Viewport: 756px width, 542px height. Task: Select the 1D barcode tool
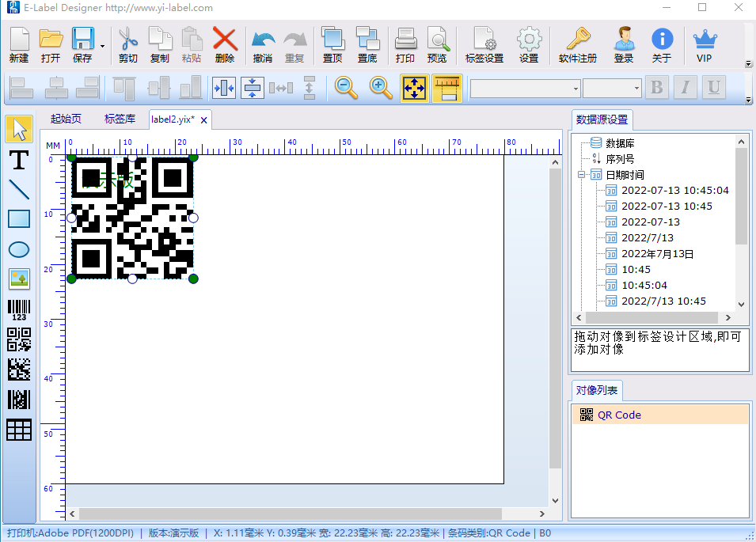(x=19, y=310)
